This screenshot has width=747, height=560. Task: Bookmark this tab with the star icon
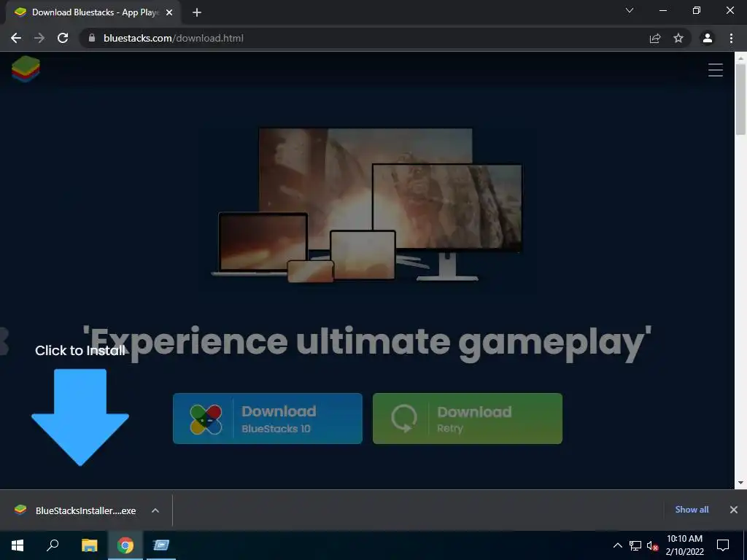(x=678, y=38)
